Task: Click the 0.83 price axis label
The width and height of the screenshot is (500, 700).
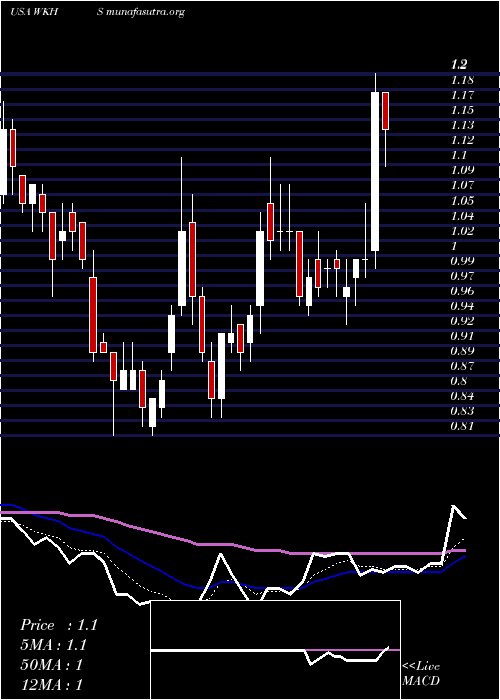Action: click(x=462, y=411)
